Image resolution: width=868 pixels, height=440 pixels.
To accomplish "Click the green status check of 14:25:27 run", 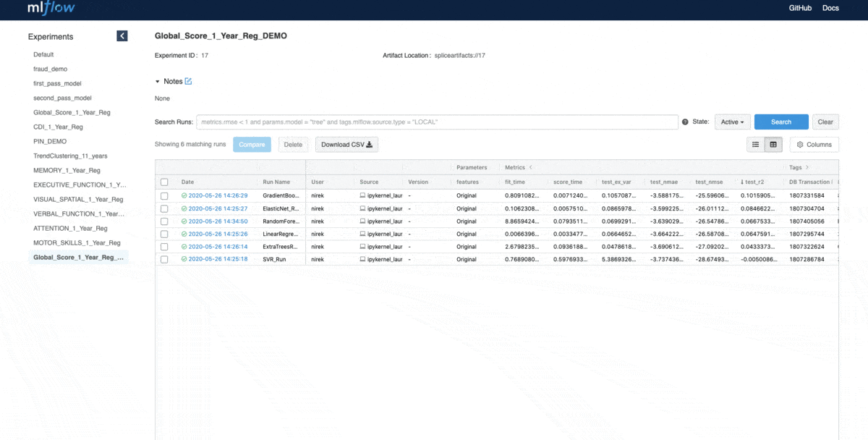I will click(184, 208).
